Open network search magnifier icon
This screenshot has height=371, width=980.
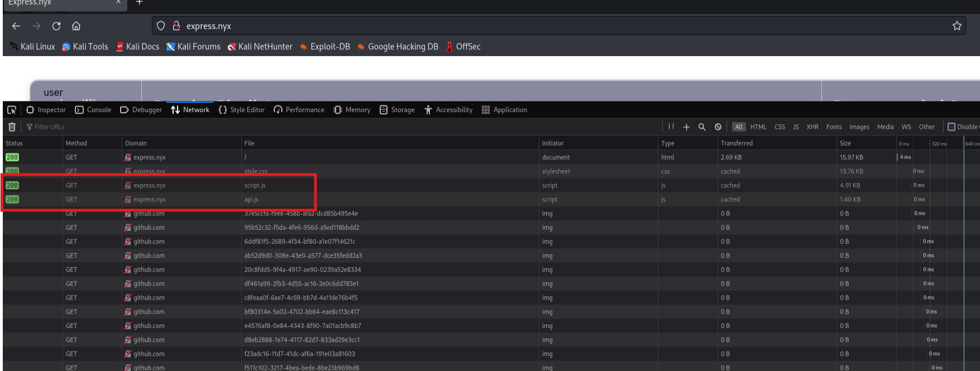[x=702, y=127]
